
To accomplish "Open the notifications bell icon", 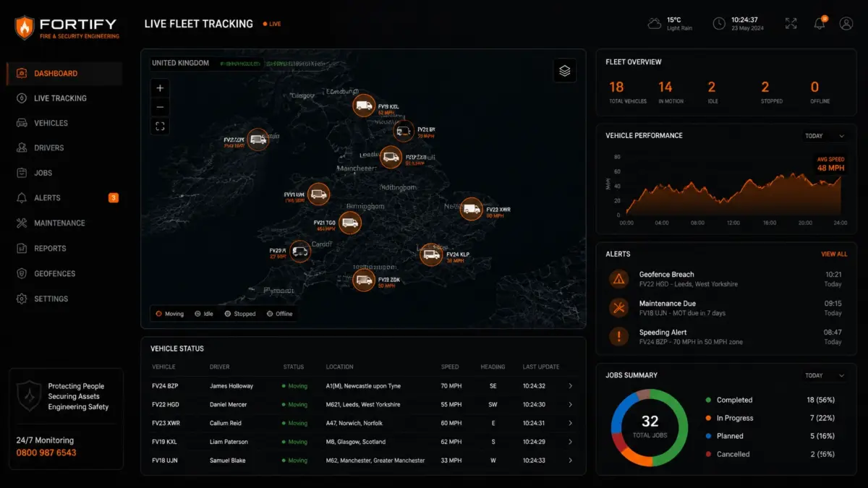I will 820,23.
